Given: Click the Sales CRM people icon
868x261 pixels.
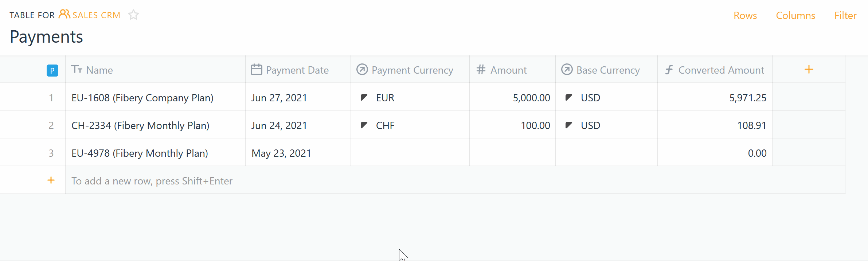Looking at the screenshot, I should (65, 15).
